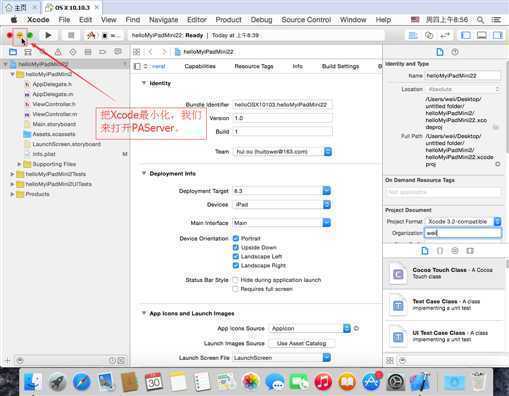The image size is (509, 396).
Task: Show the Quick Help inspector
Action: [455, 52]
